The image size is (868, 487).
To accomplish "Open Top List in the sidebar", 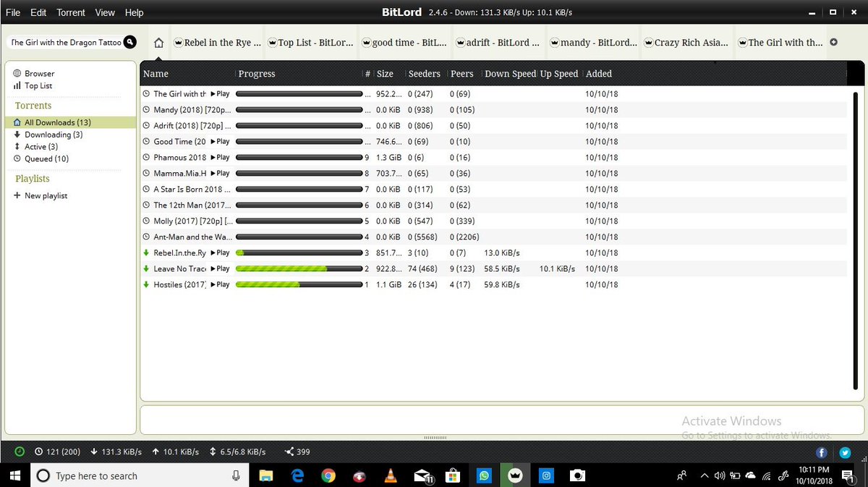I will (33, 85).
